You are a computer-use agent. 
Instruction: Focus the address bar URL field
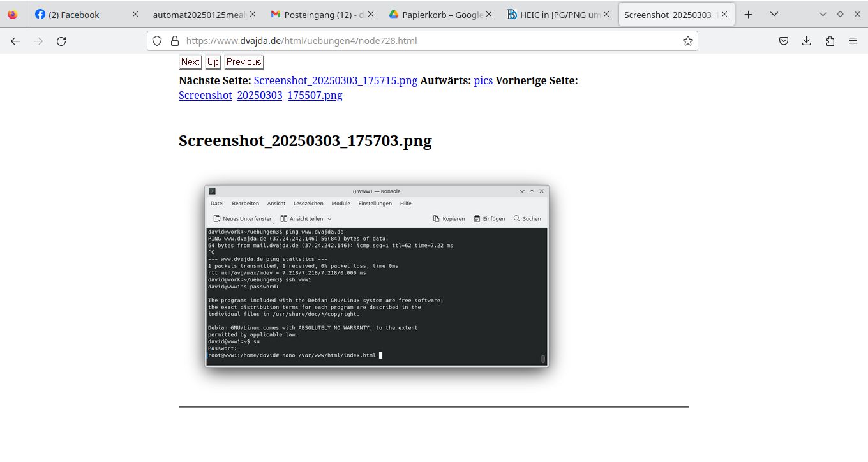pos(421,41)
